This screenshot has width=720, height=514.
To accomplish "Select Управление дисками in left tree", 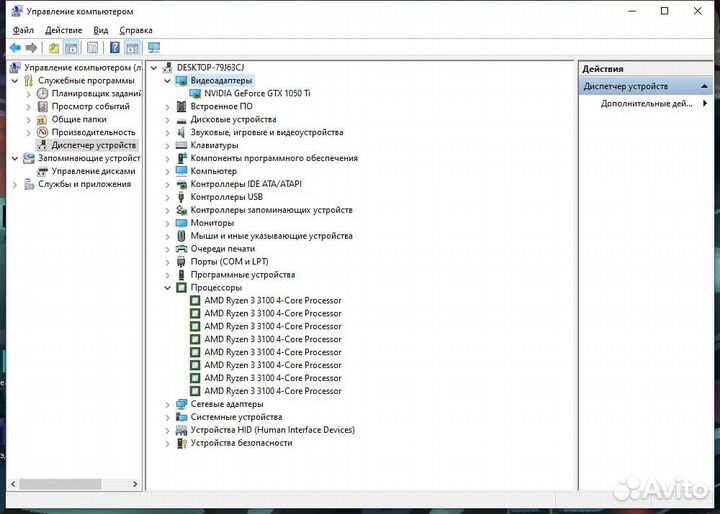I will [x=93, y=171].
